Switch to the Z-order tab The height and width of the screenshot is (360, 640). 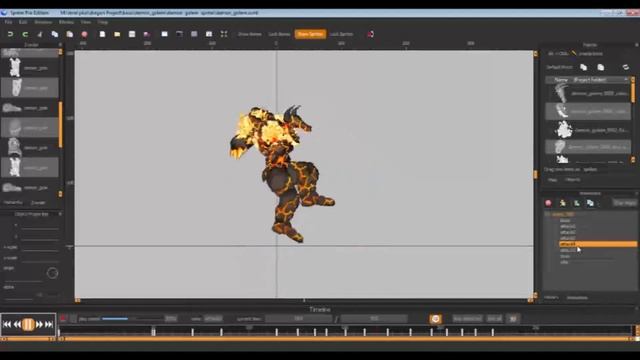click(38, 202)
